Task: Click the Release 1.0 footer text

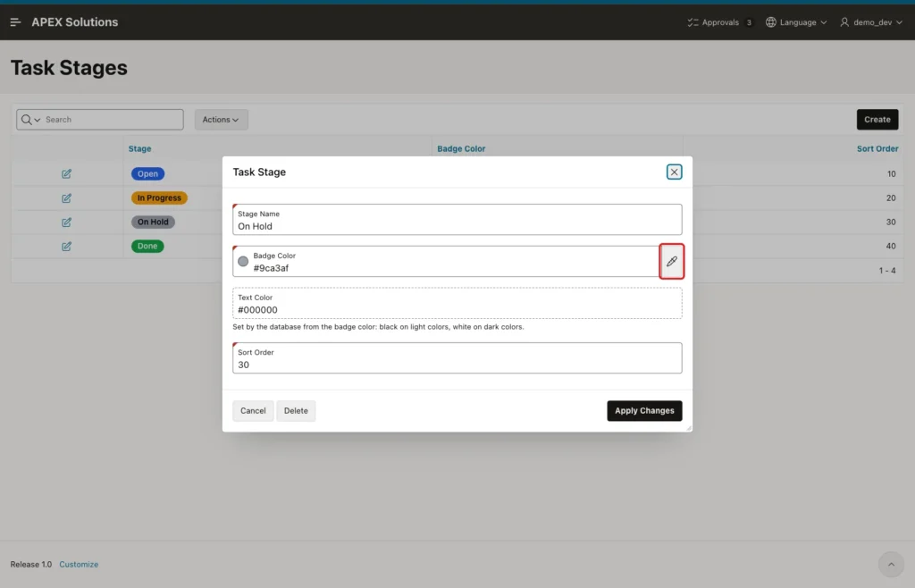Action: (x=31, y=565)
